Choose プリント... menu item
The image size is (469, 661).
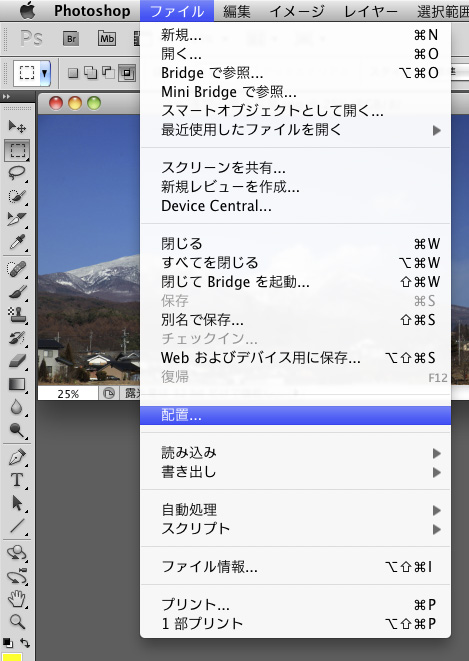coord(295,605)
